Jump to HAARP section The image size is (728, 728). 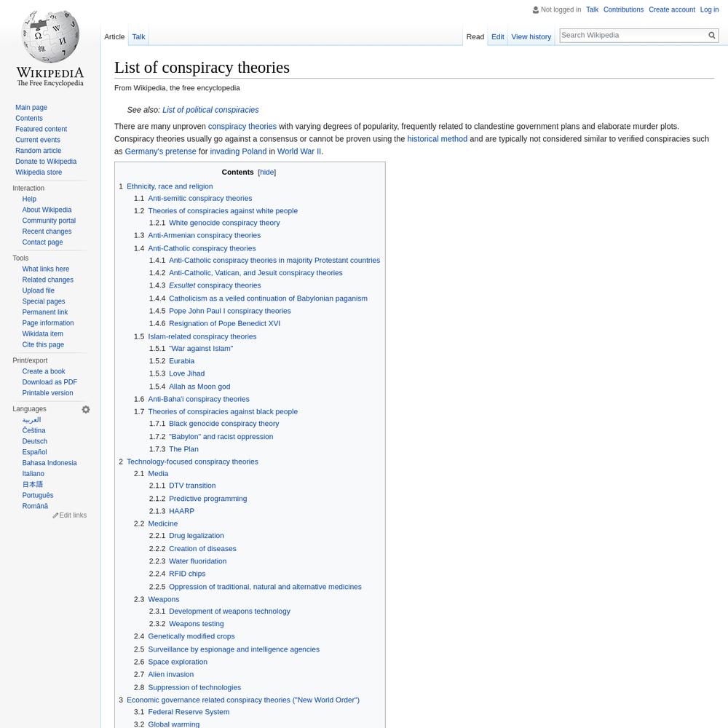point(181,511)
